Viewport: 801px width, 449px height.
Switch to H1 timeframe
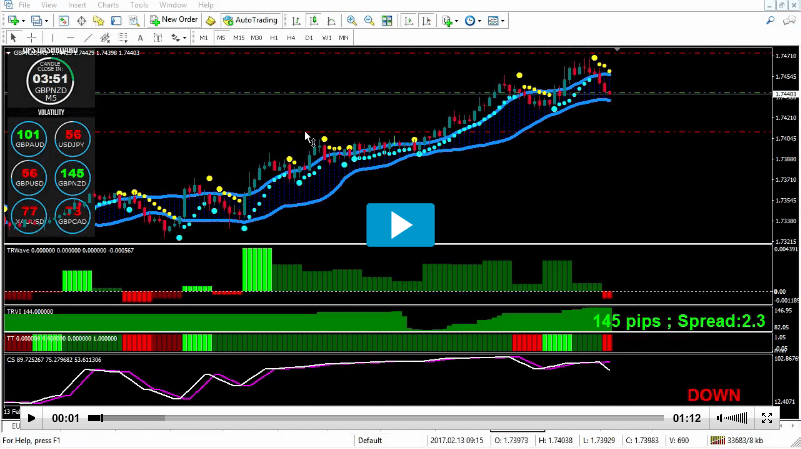[x=274, y=37]
